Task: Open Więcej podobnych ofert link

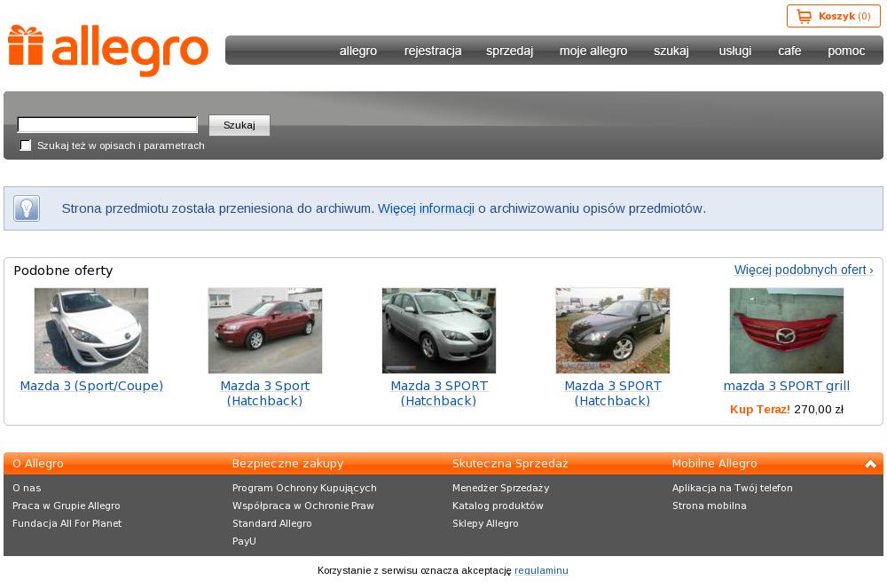Action: pyautogui.click(x=804, y=270)
